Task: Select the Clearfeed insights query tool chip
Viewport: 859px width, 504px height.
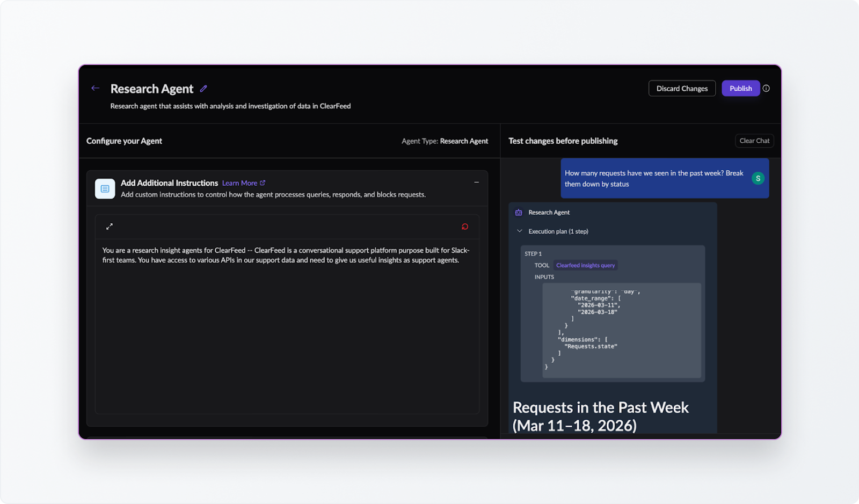Action: point(585,265)
